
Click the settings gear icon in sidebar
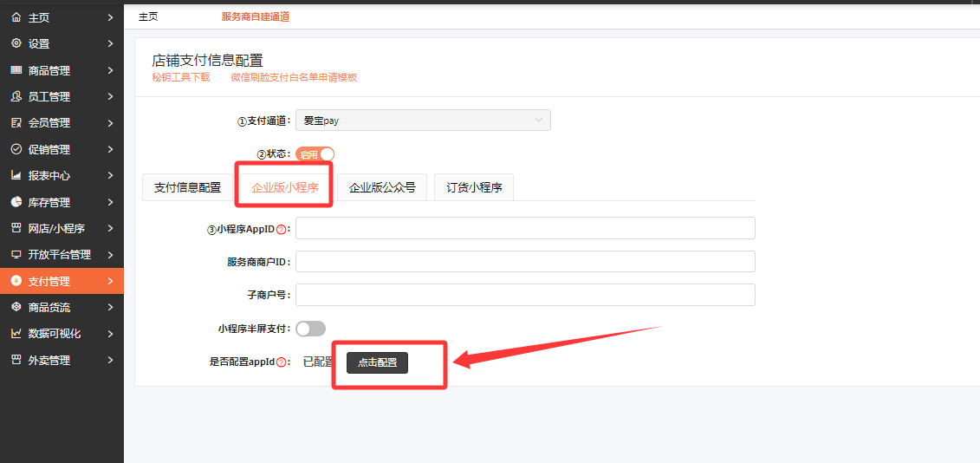pyautogui.click(x=16, y=43)
